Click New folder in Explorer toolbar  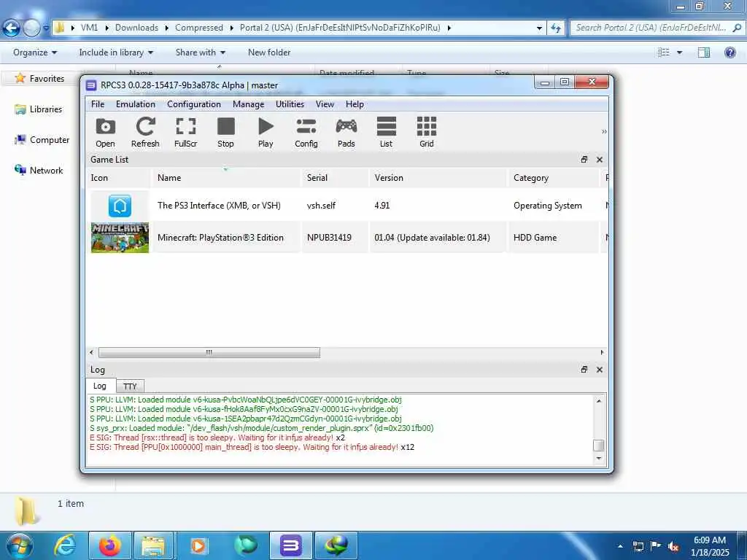click(269, 52)
